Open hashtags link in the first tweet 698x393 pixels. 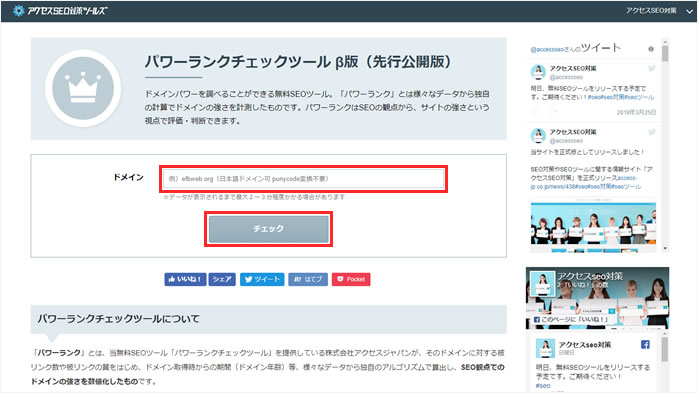621,97
